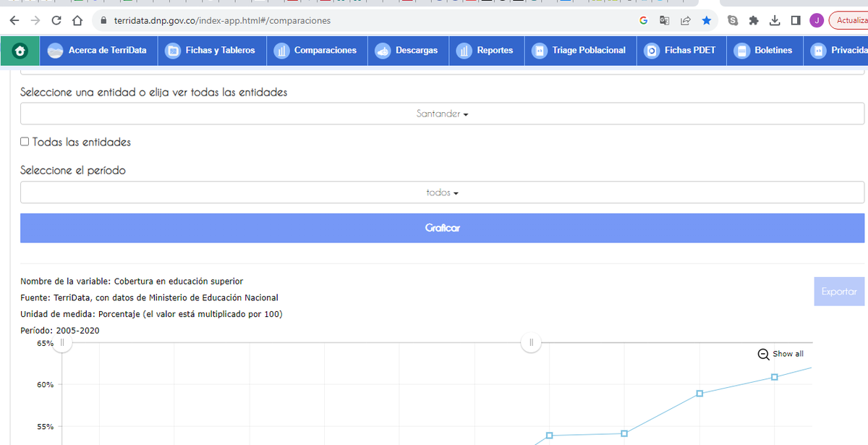Click the blue bookmark star
The image size is (868, 445).
coord(706,20)
